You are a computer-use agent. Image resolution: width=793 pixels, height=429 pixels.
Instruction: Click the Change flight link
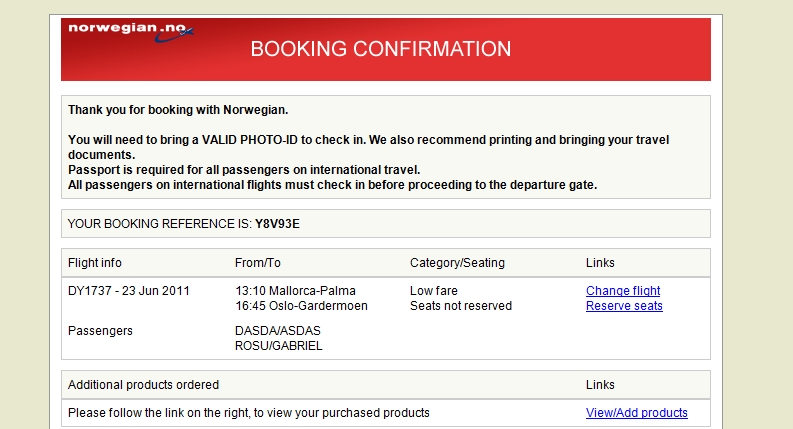point(623,291)
